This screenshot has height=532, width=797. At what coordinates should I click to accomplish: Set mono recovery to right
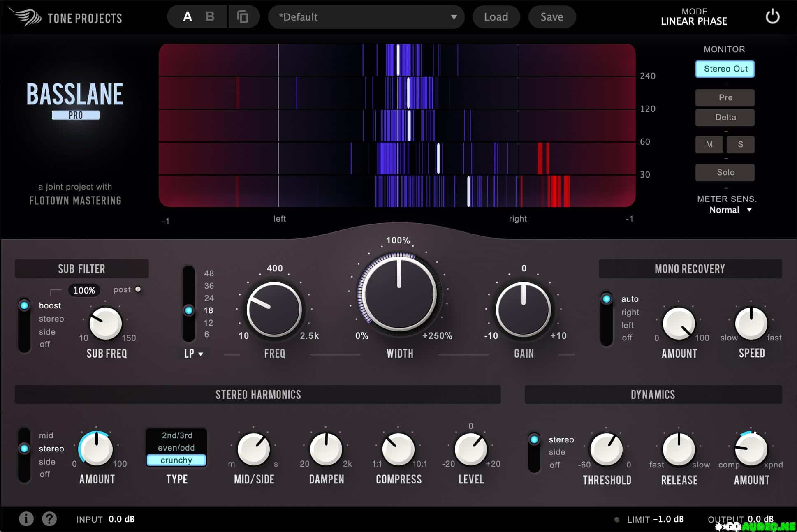coord(630,312)
